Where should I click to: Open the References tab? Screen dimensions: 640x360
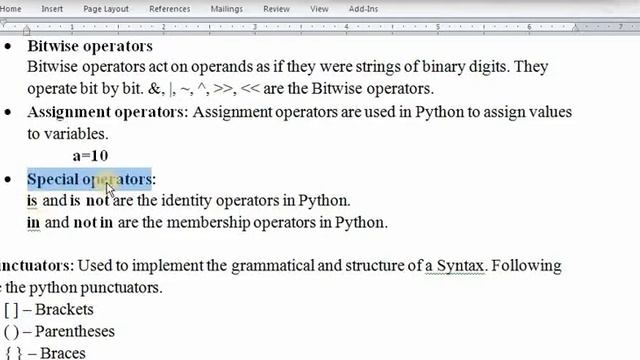coord(169,9)
